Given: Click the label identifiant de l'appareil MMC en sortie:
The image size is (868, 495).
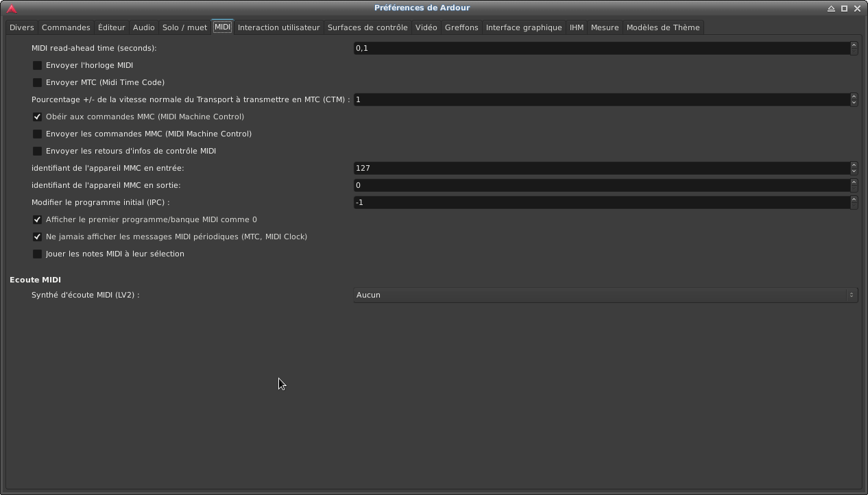Looking at the screenshot, I should 106,185.
